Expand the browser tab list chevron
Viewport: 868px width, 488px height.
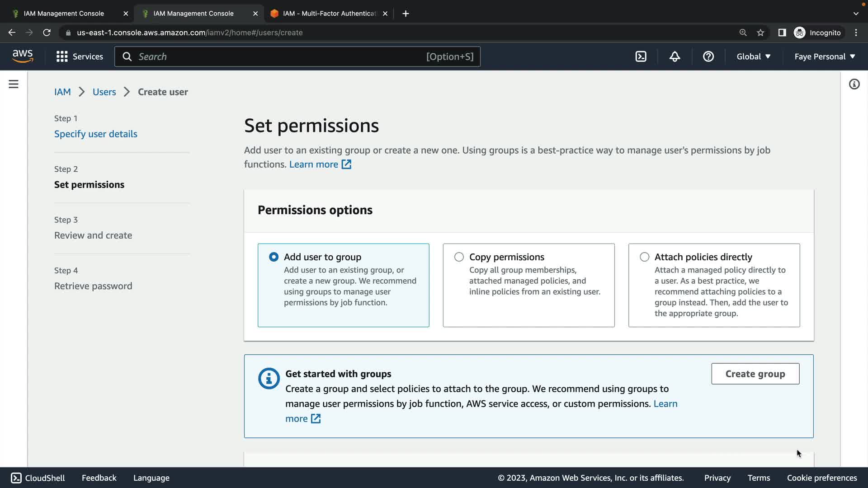pos(855,14)
